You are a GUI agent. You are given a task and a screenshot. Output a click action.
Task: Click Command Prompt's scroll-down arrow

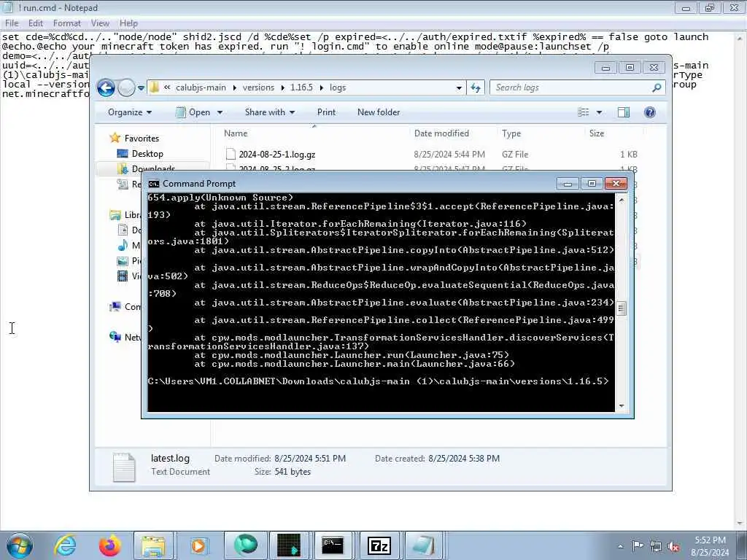coord(622,405)
